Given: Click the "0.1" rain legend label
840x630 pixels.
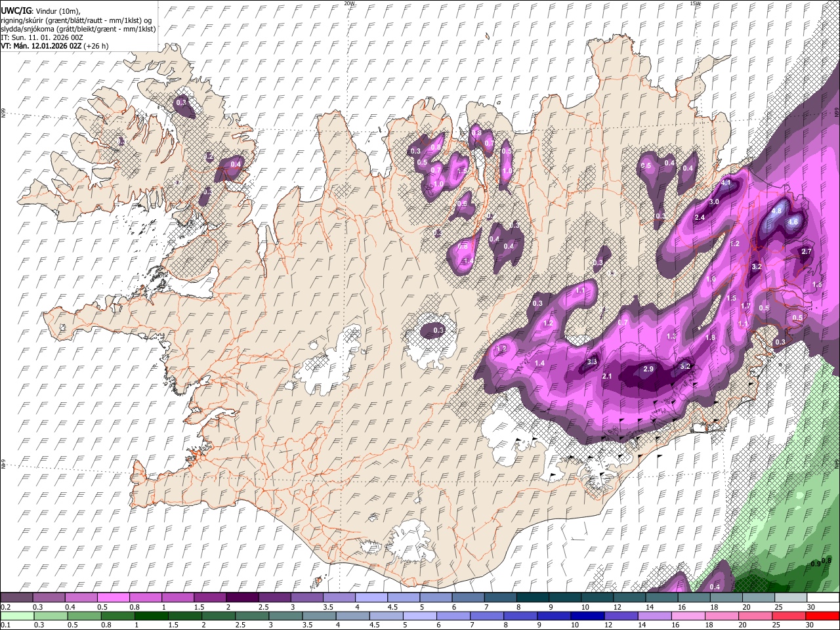Looking at the screenshot, I should [5, 625].
